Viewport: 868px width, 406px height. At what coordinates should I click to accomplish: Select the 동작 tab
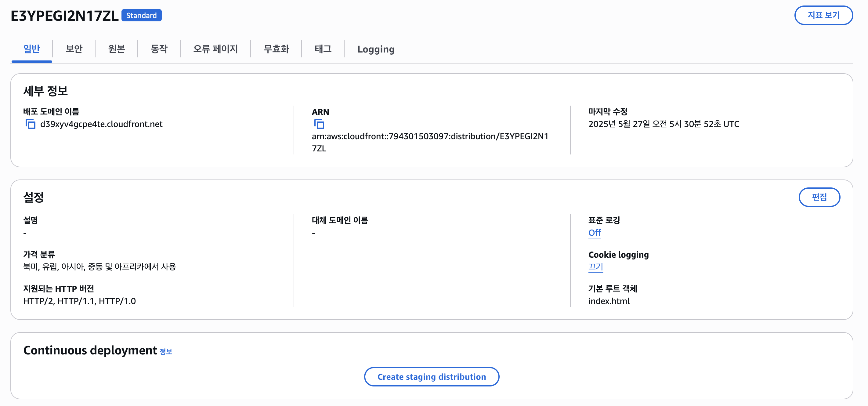(159, 49)
